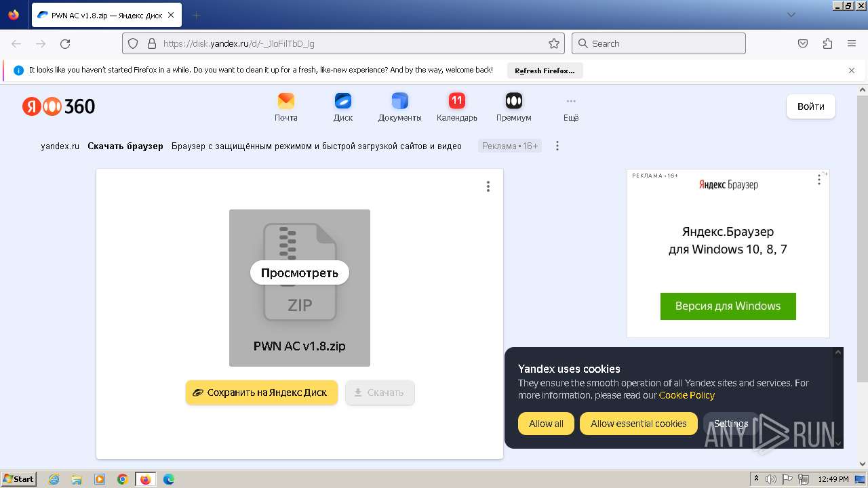Open a new tab with plus button
This screenshot has width=868, height=488.
click(x=196, y=15)
